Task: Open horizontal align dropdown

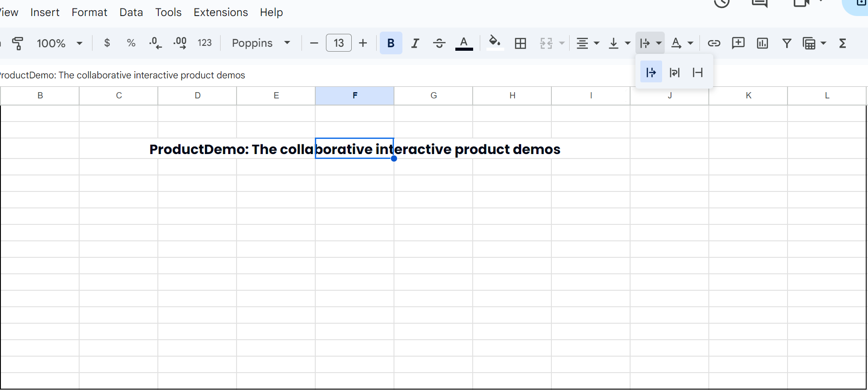Action: [587, 43]
